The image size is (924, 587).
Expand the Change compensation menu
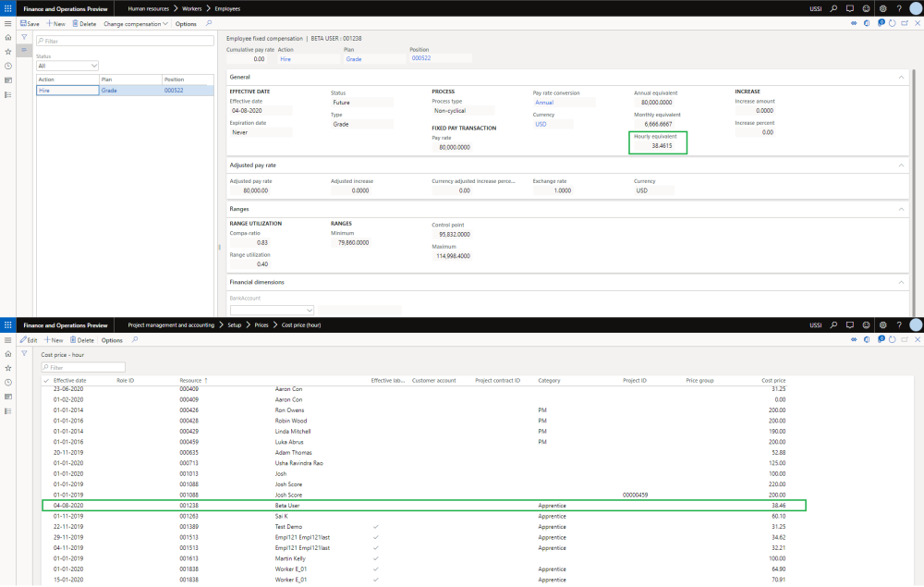coord(135,23)
